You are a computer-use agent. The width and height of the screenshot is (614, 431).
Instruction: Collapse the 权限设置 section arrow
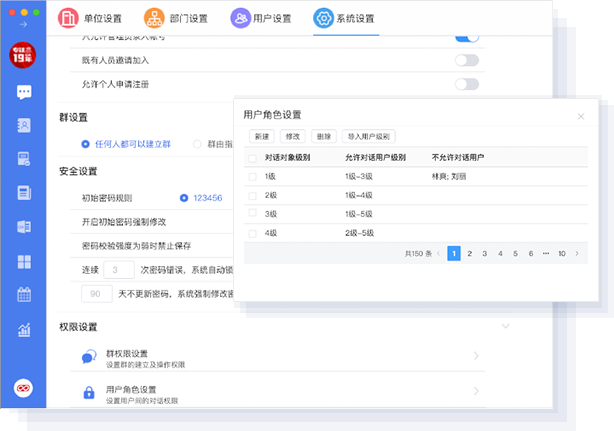click(x=505, y=326)
